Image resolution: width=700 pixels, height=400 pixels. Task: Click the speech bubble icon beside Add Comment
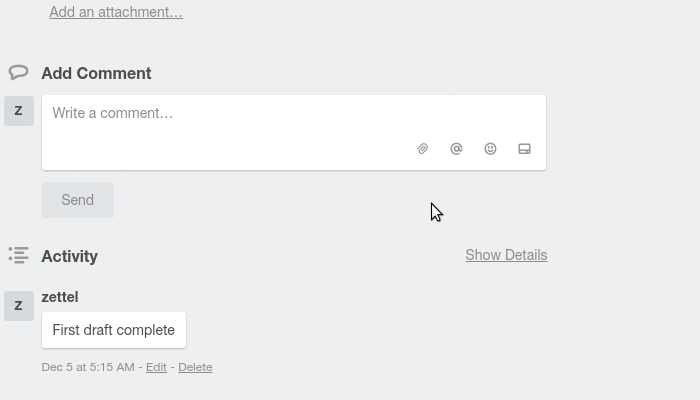(x=18, y=72)
